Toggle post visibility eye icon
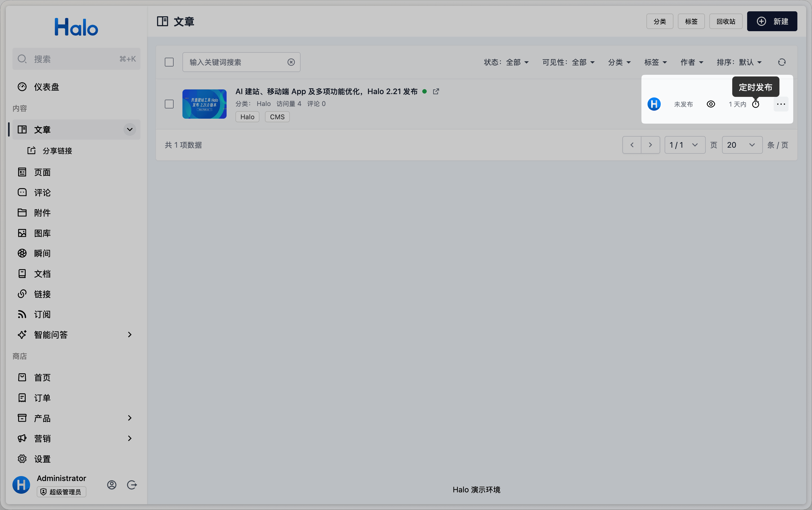 click(x=711, y=104)
